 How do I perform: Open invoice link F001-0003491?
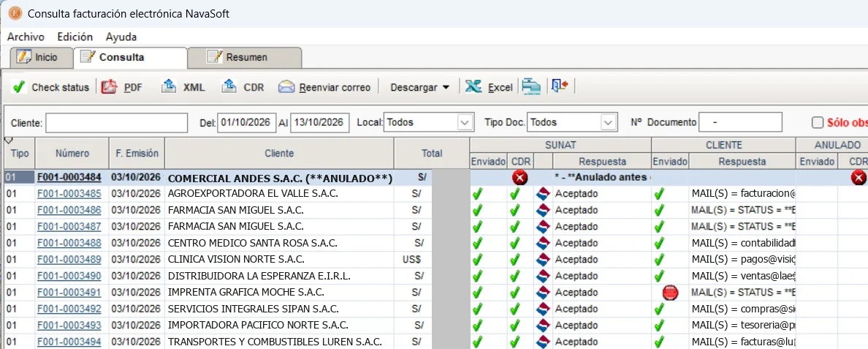(69, 292)
